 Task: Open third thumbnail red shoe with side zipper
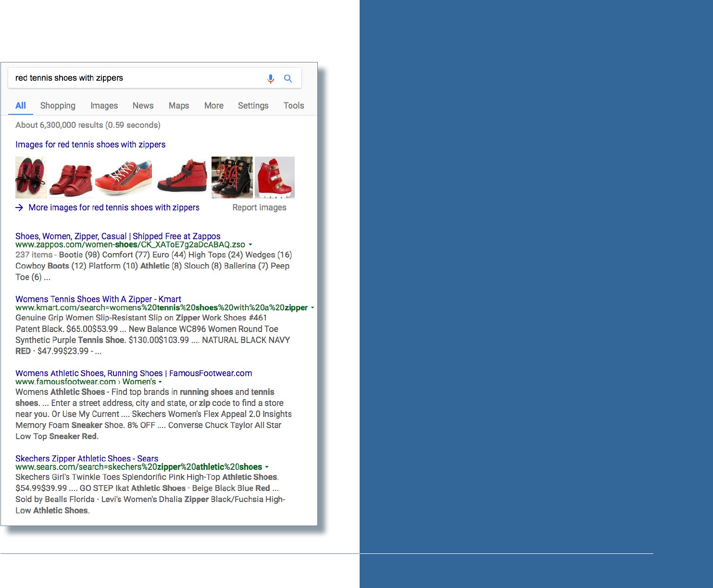click(x=124, y=177)
